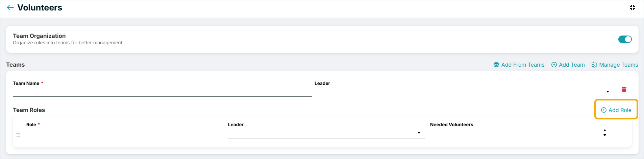Click the plus circle icon beside Add Team
This screenshot has width=644, height=159.
click(554, 65)
